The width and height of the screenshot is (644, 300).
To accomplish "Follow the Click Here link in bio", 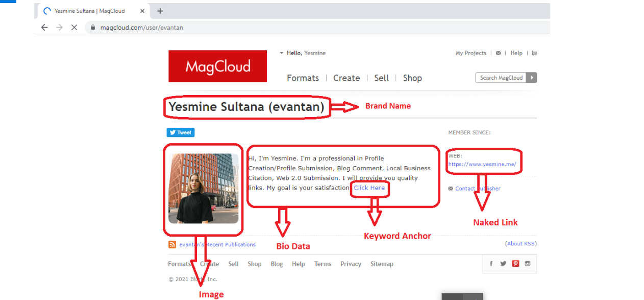I will (369, 188).
